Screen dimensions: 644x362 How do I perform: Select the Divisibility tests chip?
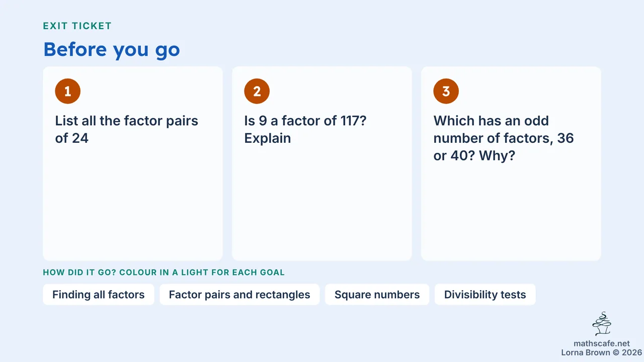tap(485, 295)
